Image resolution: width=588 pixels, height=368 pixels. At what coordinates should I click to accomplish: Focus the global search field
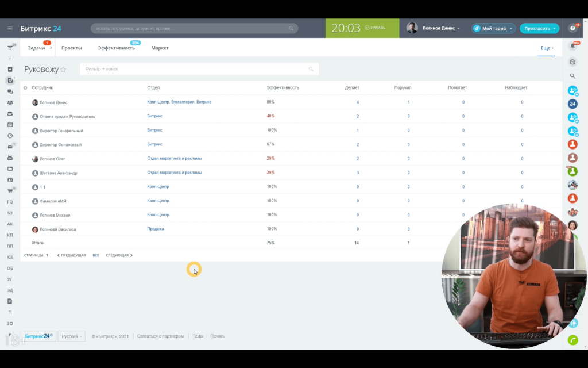pyautogui.click(x=194, y=29)
